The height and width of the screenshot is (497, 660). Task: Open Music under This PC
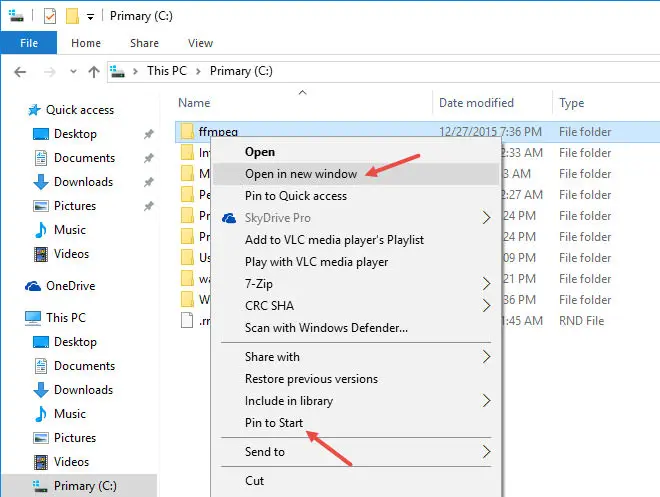70,414
